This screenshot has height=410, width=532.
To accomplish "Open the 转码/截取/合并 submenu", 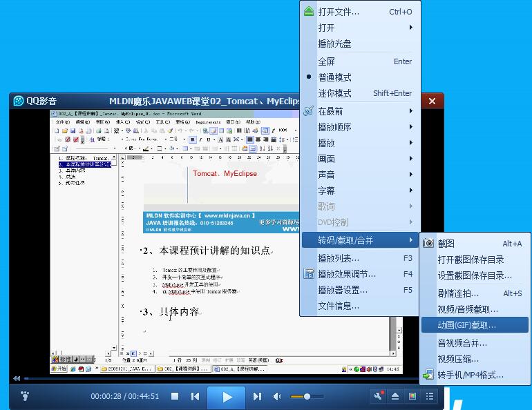I will (x=361, y=240).
